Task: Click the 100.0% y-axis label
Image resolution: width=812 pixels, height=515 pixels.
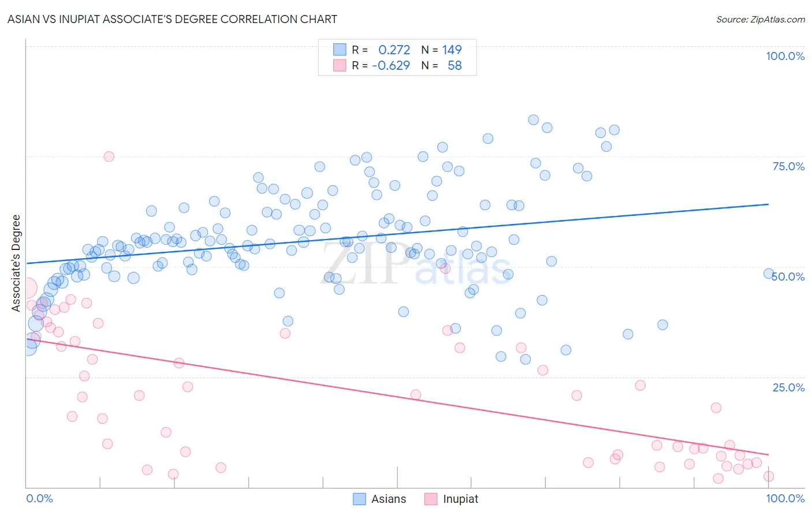Action: (785, 56)
